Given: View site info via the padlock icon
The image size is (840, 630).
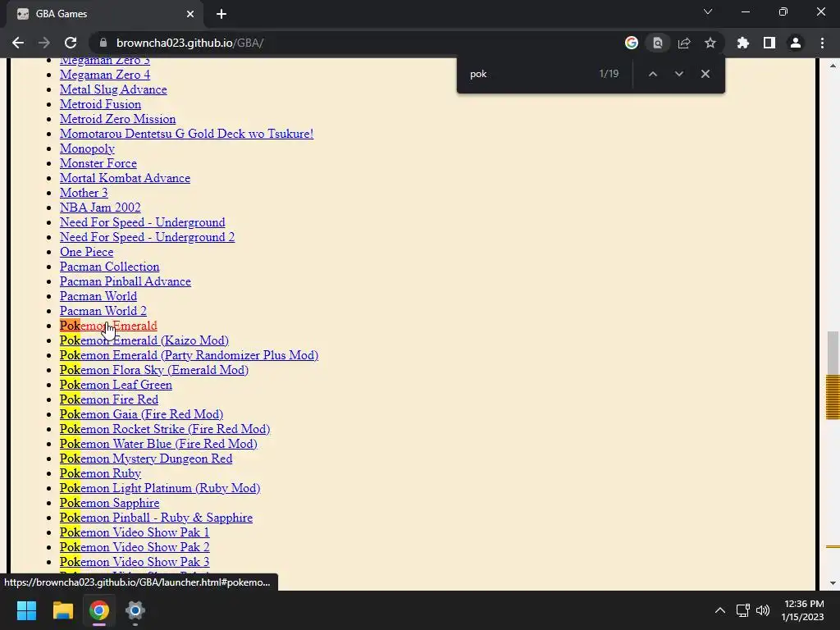Looking at the screenshot, I should point(103,43).
